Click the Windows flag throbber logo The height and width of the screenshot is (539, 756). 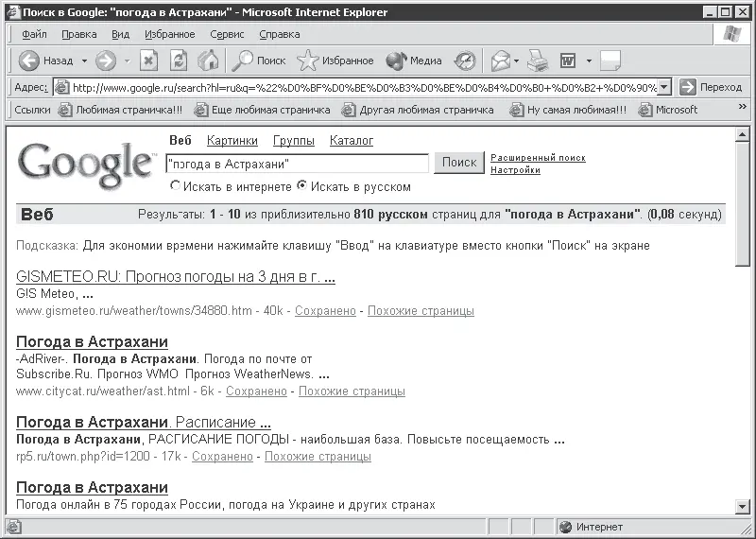click(x=731, y=34)
